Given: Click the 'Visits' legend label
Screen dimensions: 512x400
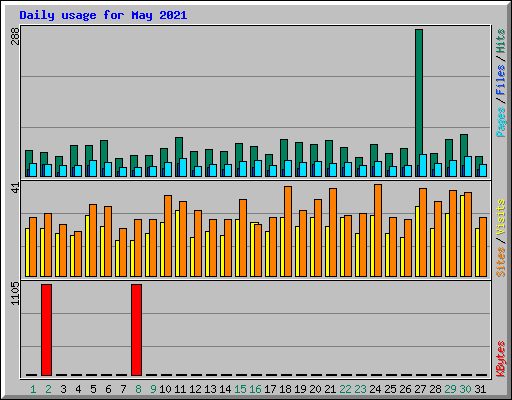Looking at the screenshot, I should click(x=501, y=218).
